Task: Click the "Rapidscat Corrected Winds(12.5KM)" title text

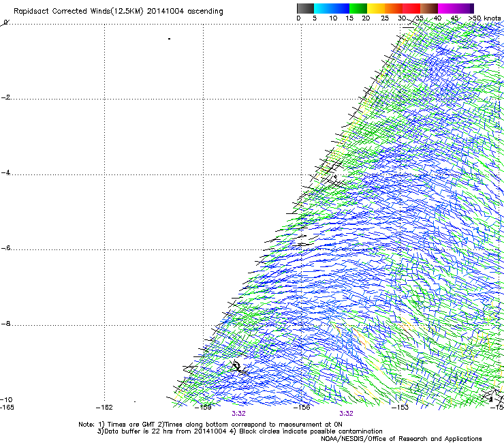Action: pos(78,12)
